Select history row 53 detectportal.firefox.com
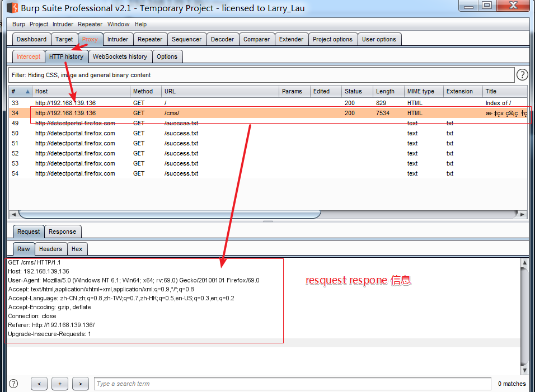This screenshot has width=535, height=392. [268, 163]
